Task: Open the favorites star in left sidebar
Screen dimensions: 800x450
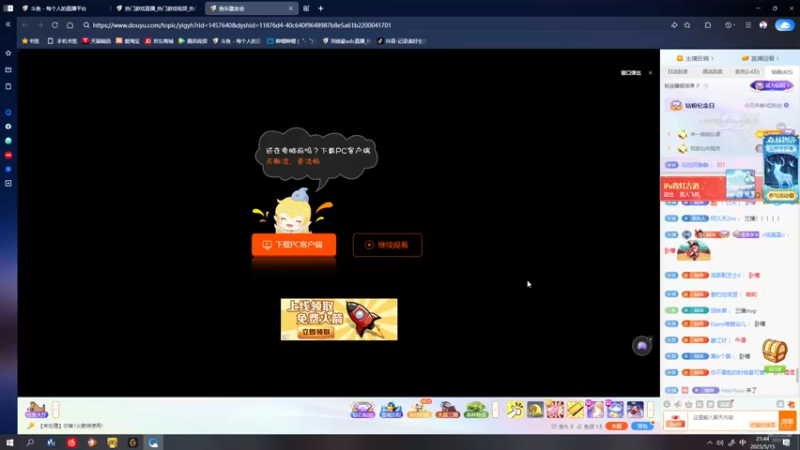Action: 8,53
